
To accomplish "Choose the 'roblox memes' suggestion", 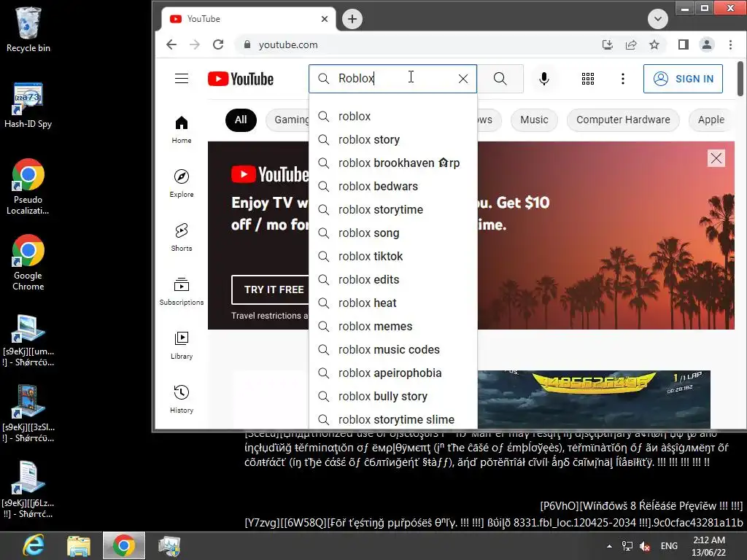I will click(x=393, y=326).
